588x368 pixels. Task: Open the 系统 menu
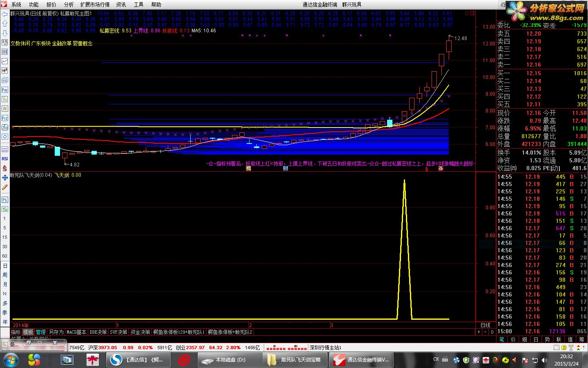coord(16,4)
